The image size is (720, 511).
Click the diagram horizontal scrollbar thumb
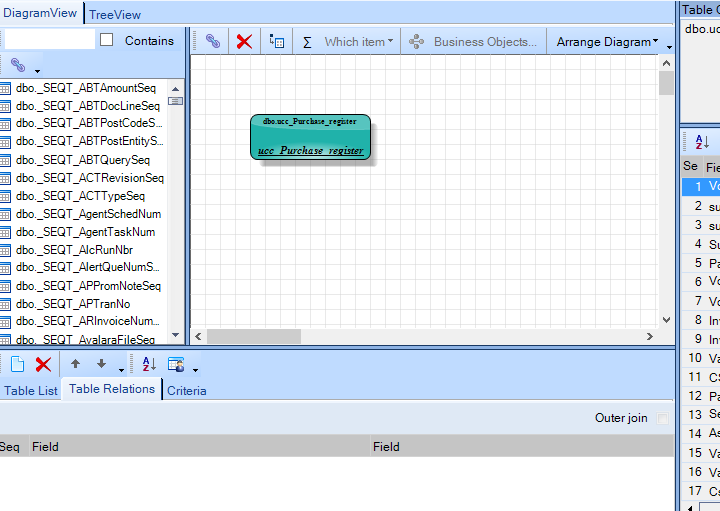point(254,337)
